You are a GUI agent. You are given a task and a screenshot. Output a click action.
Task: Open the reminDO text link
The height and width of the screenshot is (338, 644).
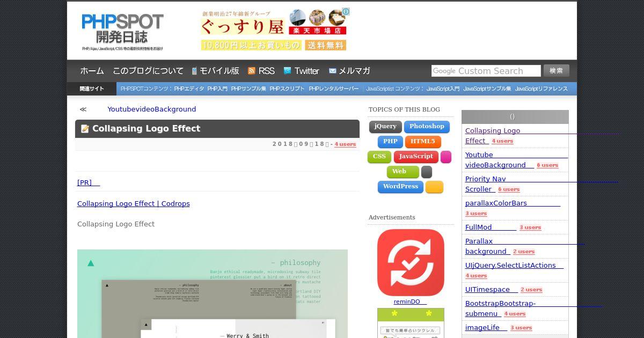(x=410, y=302)
